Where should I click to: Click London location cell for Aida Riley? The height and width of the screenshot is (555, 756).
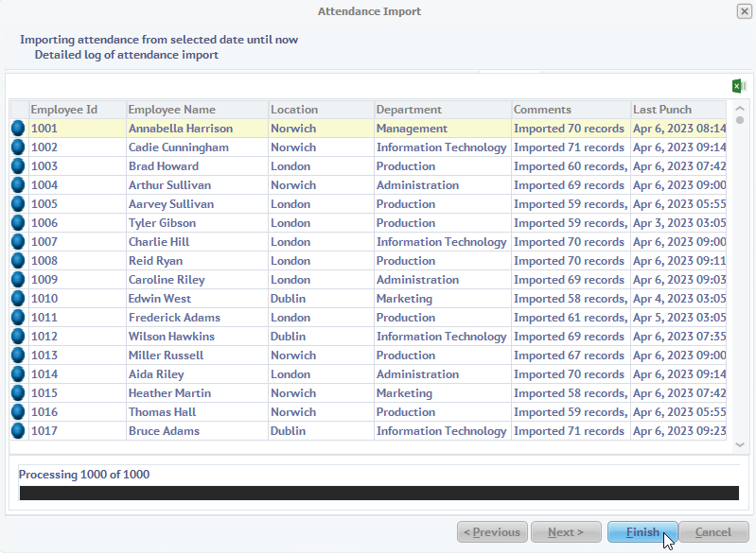pyautogui.click(x=321, y=374)
